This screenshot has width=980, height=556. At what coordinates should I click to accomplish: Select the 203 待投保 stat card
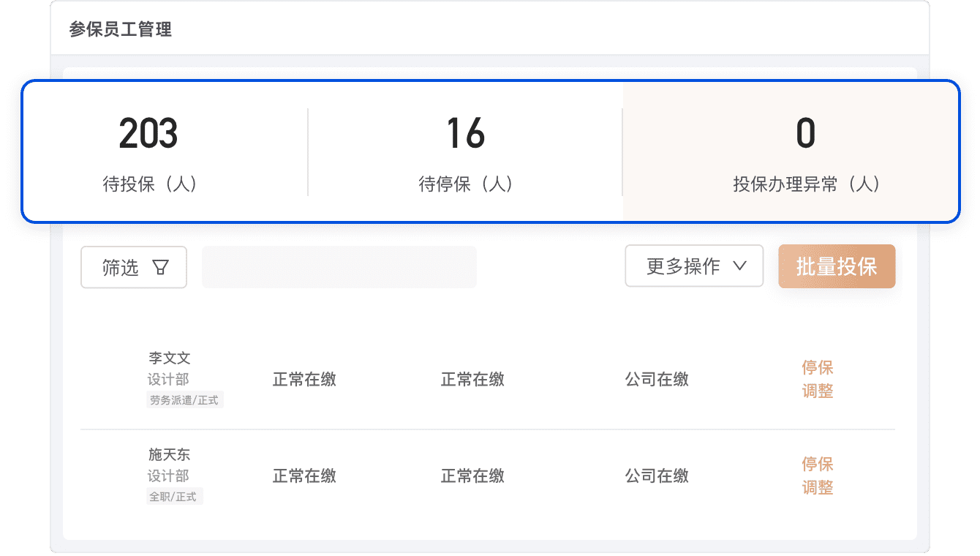pos(149,152)
